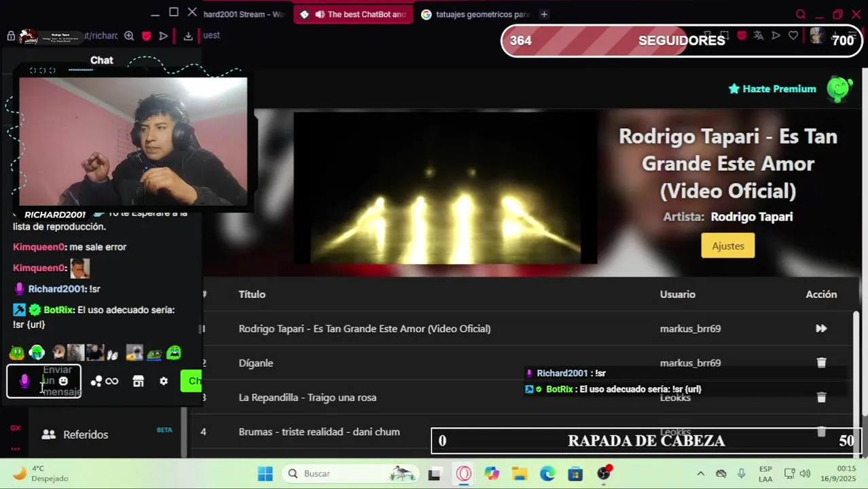
Task: Open the emoji picker in the message box
Action: coord(63,381)
